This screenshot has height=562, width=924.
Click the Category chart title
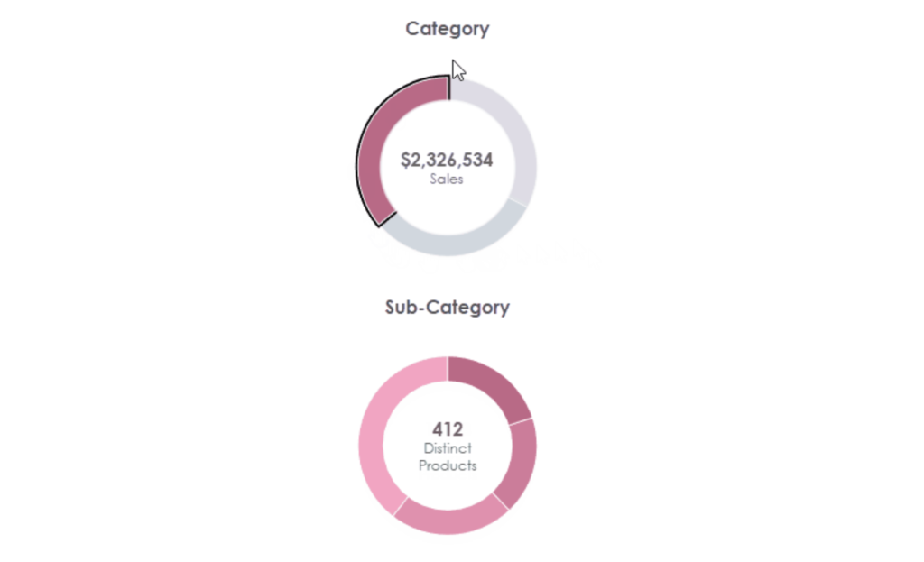[447, 28]
